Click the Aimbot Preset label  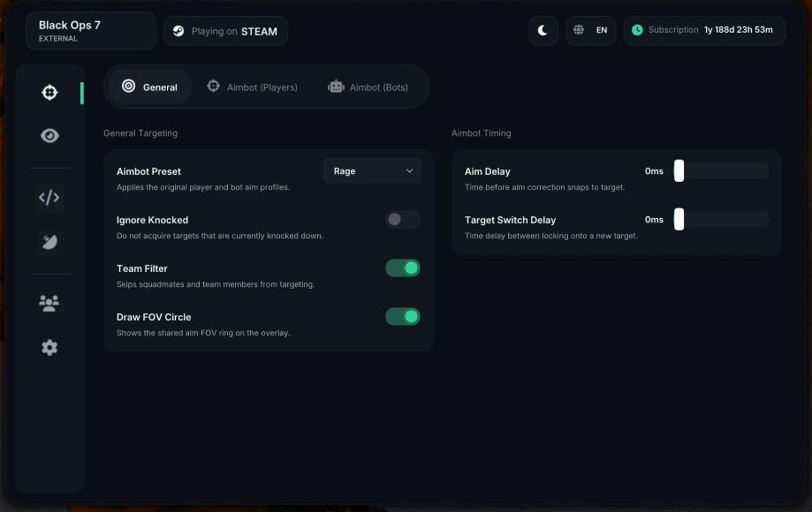(x=148, y=172)
